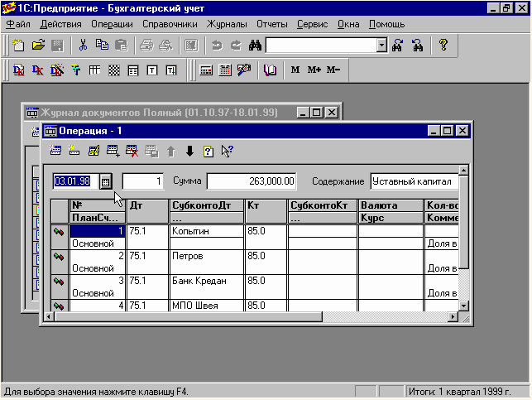The height and width of the screenshot is (400, 532).
Task: Click the date field 03.01.98
Action: (75, 181)
